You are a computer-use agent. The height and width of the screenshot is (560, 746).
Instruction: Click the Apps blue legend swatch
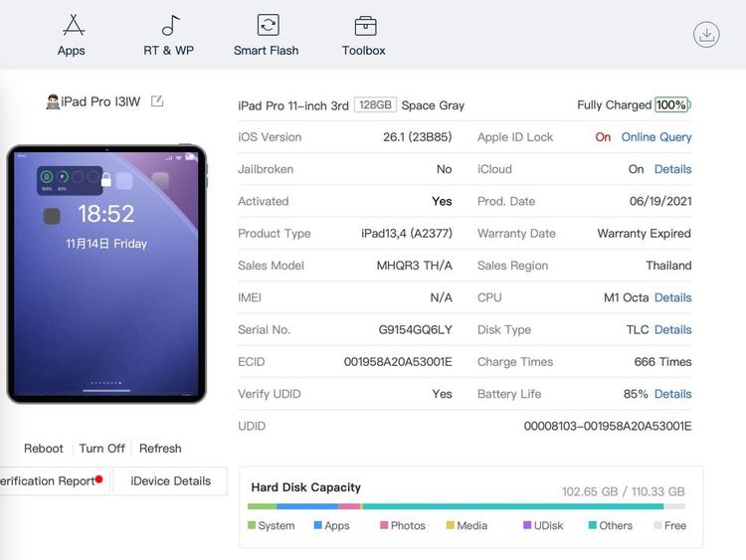point(318,525)
